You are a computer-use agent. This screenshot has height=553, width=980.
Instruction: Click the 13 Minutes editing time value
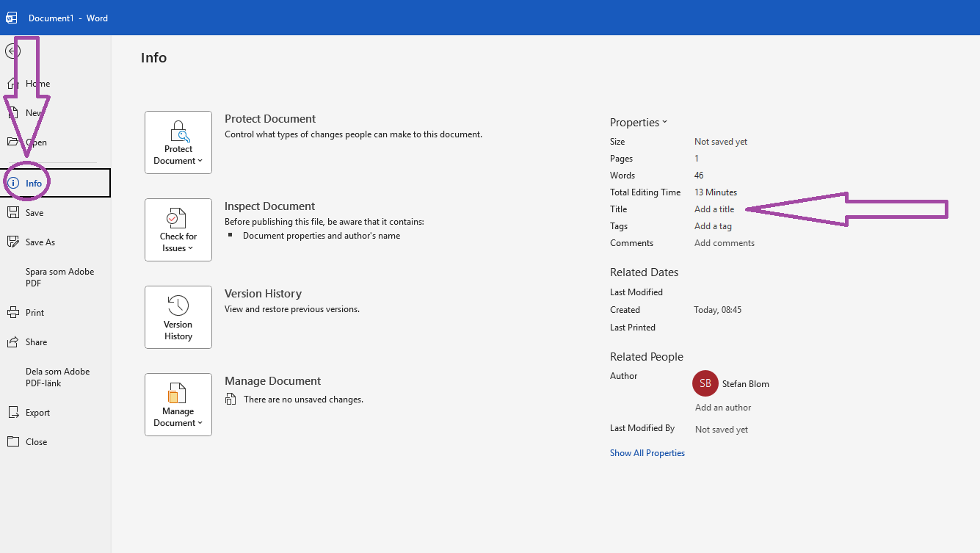tap(716, 192)
